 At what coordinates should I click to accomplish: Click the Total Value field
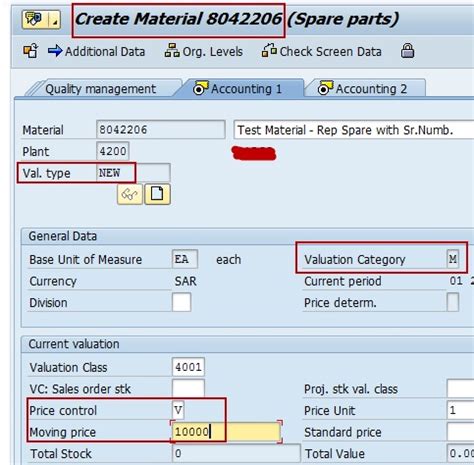(x=460, y=453)
